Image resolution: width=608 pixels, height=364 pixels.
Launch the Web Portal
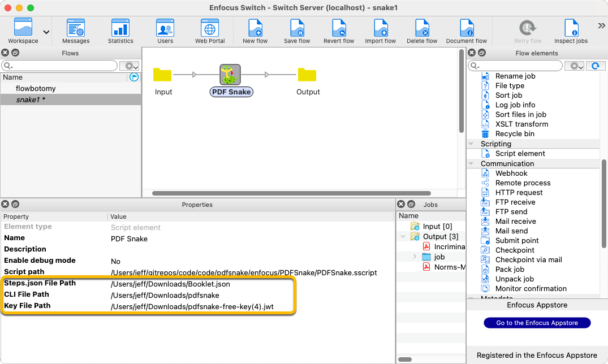click(x=210, y=31)
